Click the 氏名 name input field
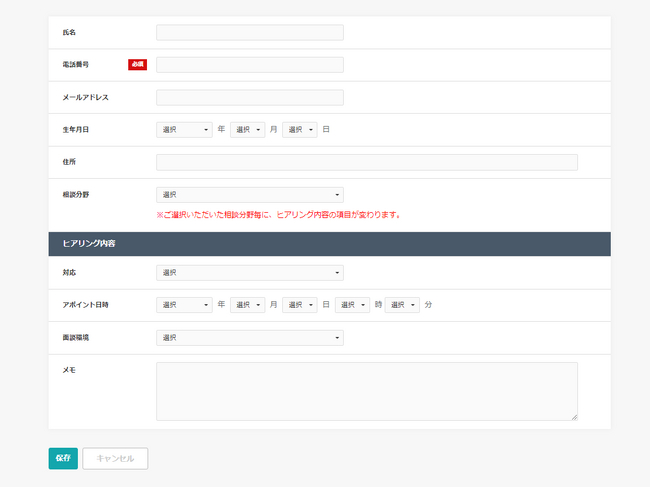Image resolution: width=650 pixels, height=487 pixels. 250,32
